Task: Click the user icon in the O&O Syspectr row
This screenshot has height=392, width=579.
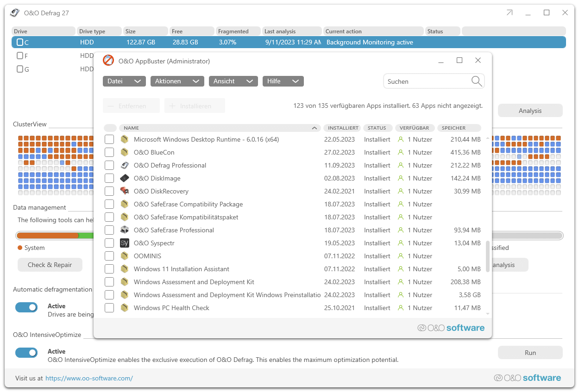Action: pos(401,243)
